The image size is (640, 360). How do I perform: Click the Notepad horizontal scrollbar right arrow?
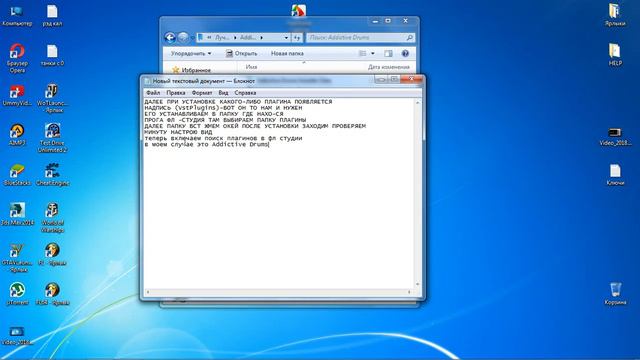(x=409, y=292)
